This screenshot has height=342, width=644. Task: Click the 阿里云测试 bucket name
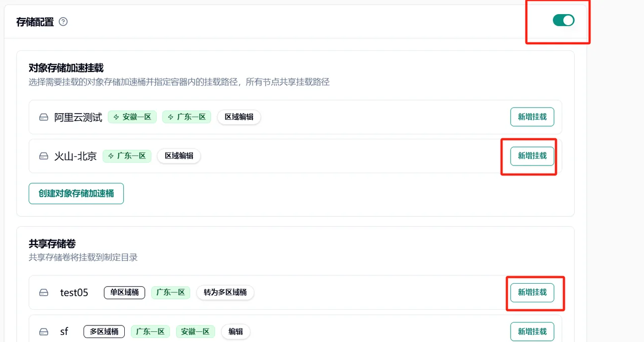[x=78, y=117]
